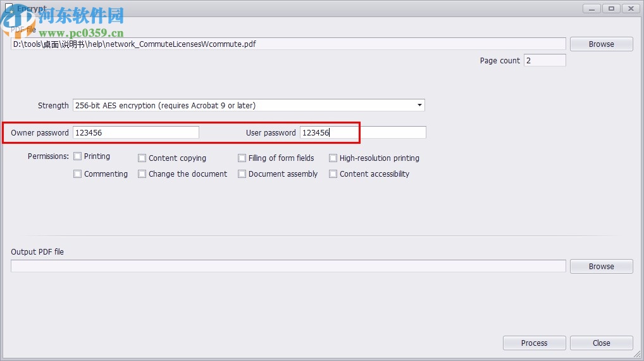Viewport: 644px width, 361px height.
Task: Toggle Content accessibility checkbox
Action: (x=333, y=174)
